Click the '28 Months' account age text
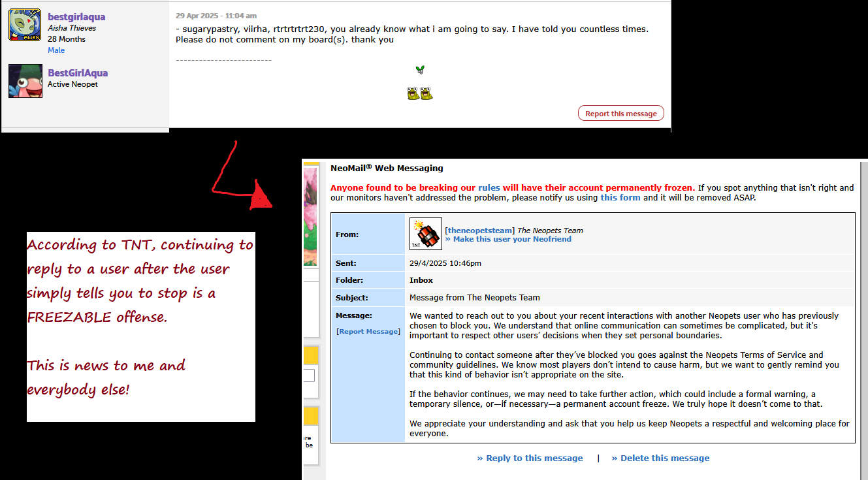The image size is (868, 480). [67, 39]
